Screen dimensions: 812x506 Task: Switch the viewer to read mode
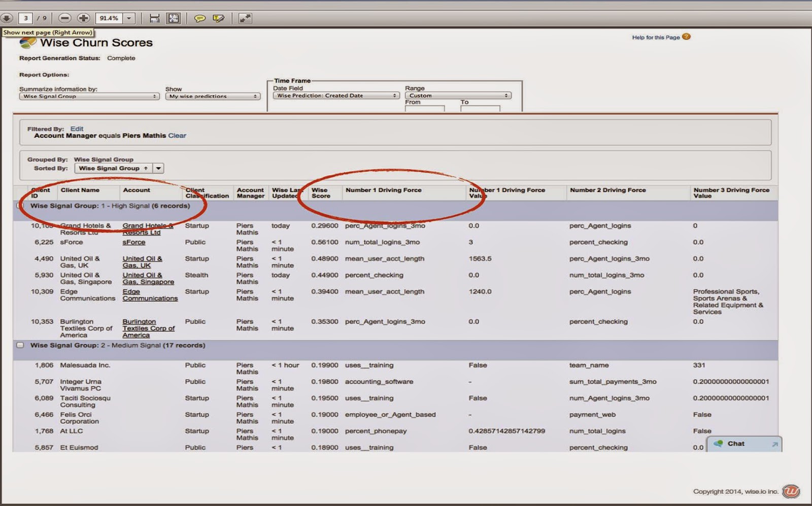click(x=245, y=18)
